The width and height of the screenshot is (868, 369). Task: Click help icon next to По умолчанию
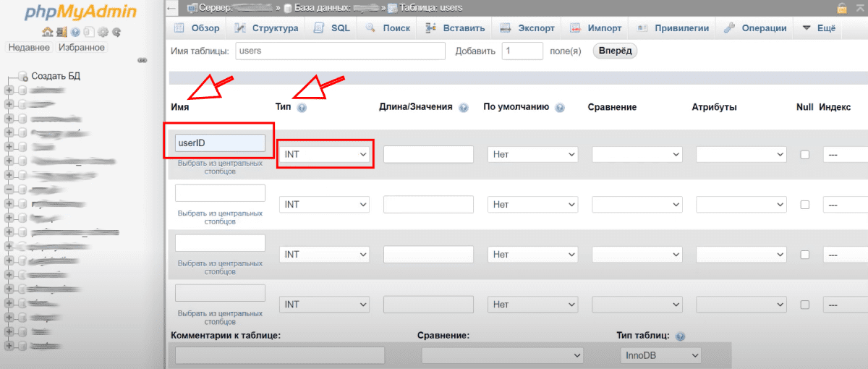[559, 107]
